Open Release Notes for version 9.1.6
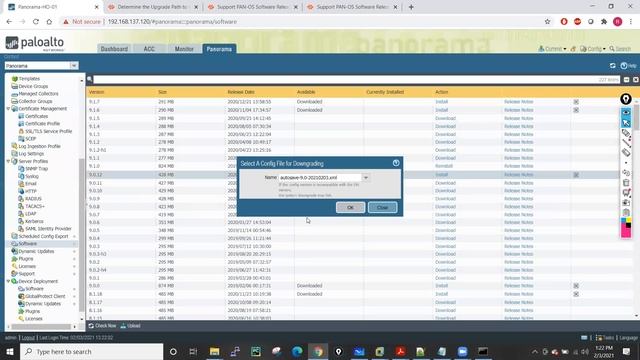Viewport: 640px width, 360px height. click(518, 110)
